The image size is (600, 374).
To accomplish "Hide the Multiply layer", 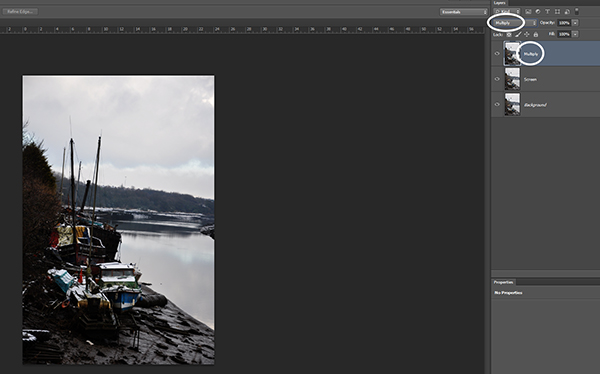I will [497, 54].
